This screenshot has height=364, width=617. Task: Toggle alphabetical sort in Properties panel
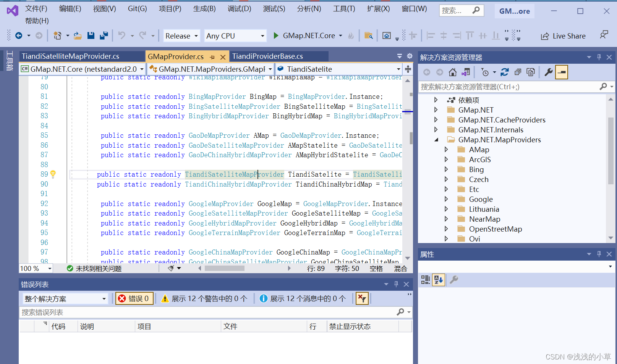click(x=439, y=280)
